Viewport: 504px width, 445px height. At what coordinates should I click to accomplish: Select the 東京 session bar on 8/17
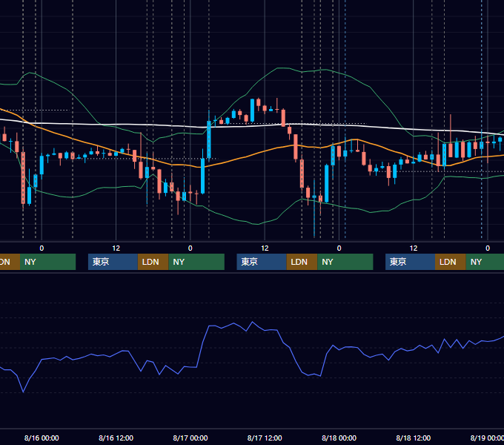[262, 262]
